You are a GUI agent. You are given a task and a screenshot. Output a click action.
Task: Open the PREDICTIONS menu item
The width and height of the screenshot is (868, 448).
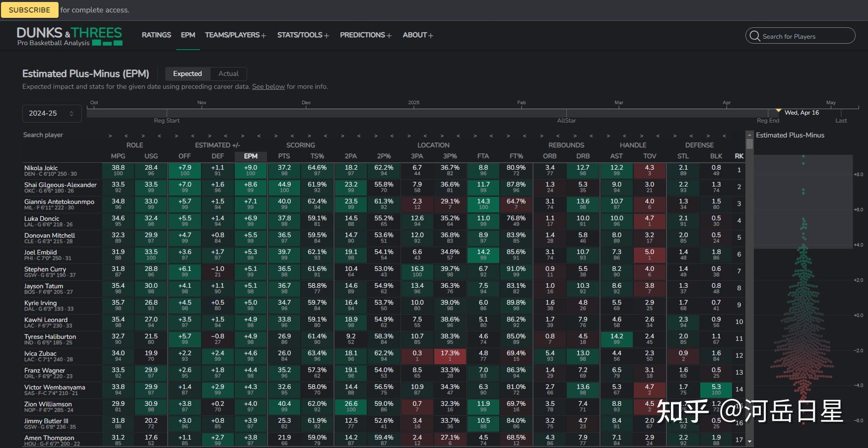(x=365, y=35)
